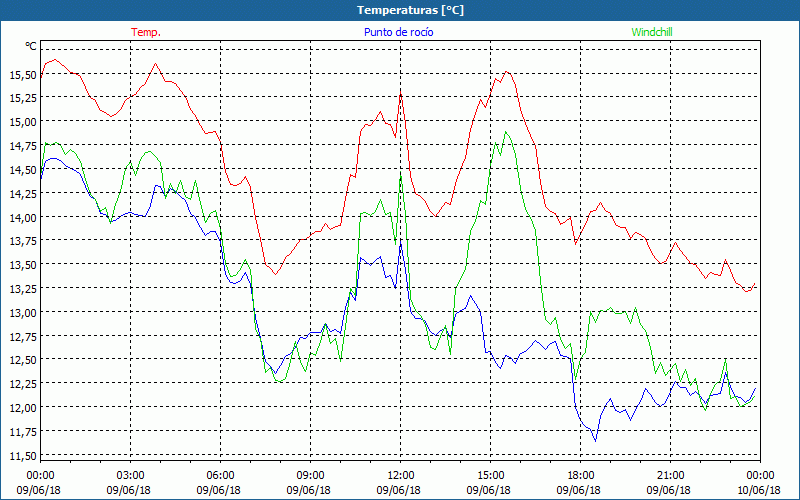The width and height of the screenshot is (800, 500).
Task: Click the 12,25 y-axis value
Action: [23, 384]
